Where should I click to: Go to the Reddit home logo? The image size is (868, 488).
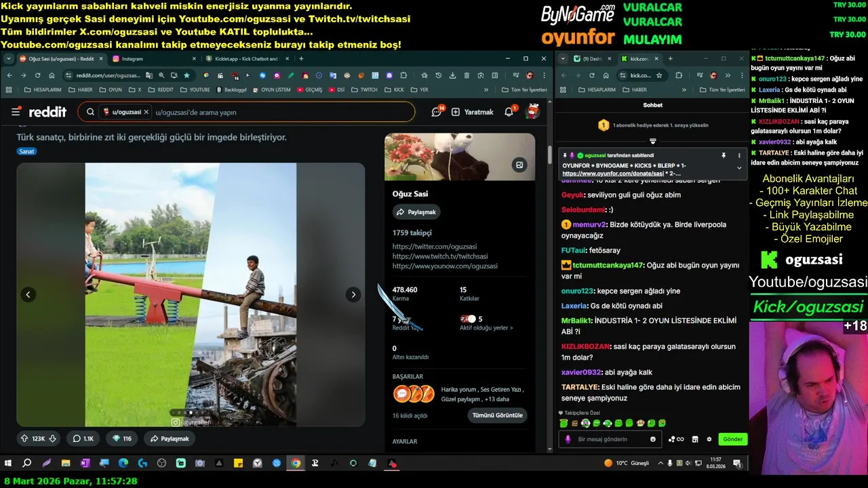coord(47,112)
